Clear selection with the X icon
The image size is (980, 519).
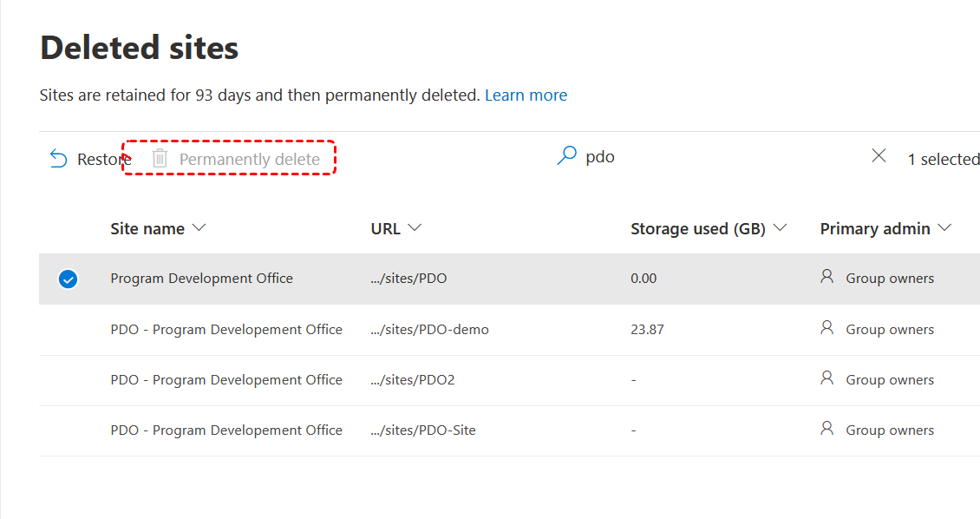click(879, 156)
